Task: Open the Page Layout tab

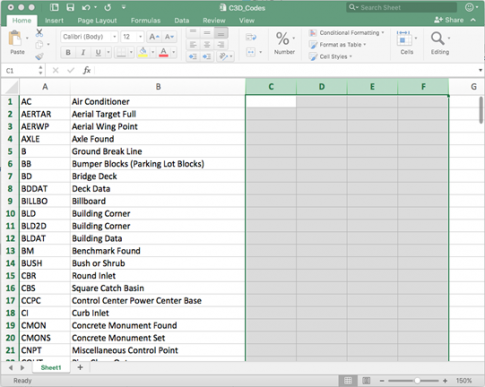Action: [97, 21]
